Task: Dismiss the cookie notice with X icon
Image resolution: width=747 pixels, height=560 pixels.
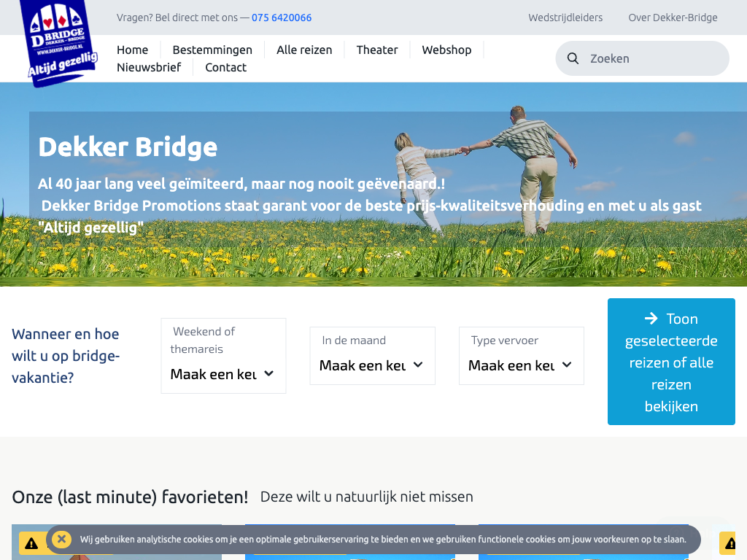Action: tap(62, 540)
